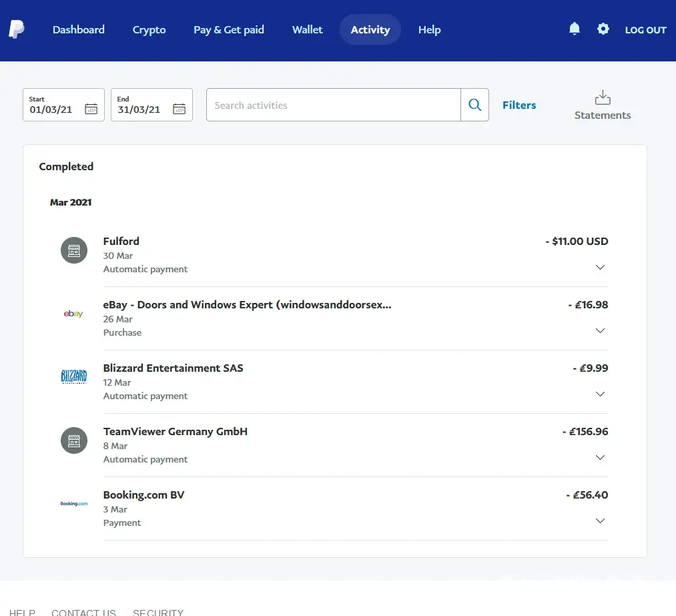This screenshot has width=676, height=616.
Task: Focus the Search activities field
Action: click(x=333, y=105)
